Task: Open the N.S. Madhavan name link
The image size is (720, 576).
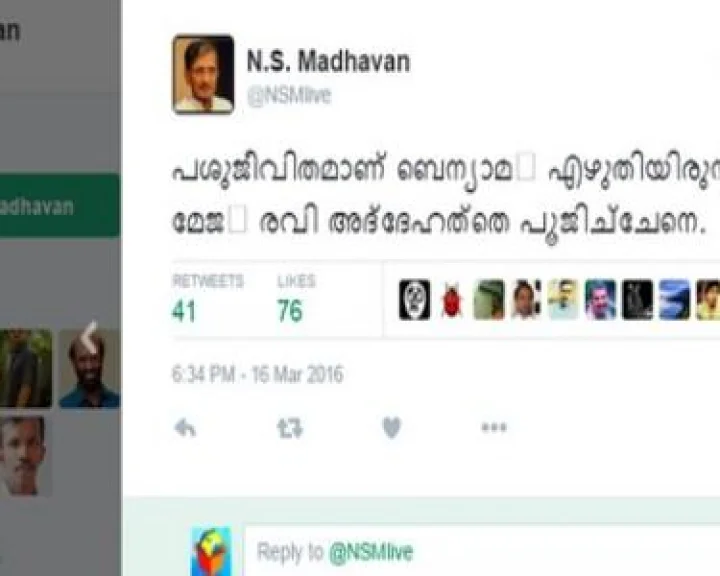Action: 328,61
